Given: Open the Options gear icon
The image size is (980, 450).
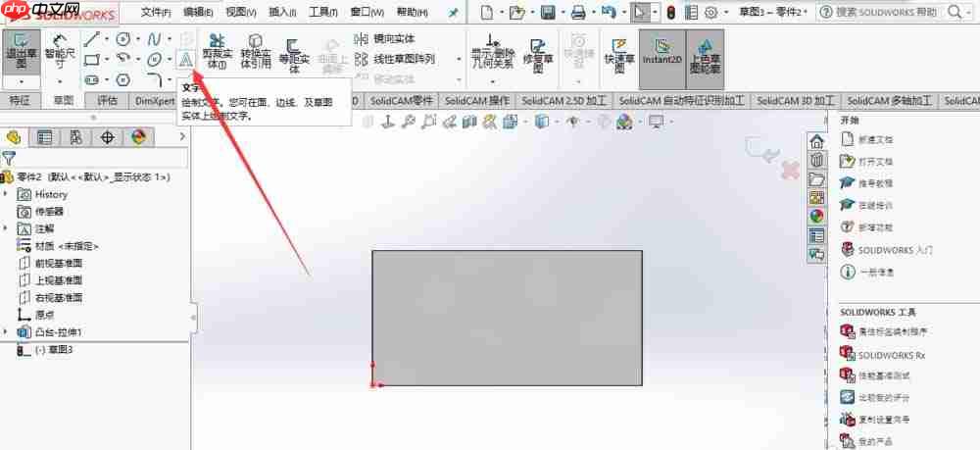Looking at the screenshot, I should coord(711,12).
